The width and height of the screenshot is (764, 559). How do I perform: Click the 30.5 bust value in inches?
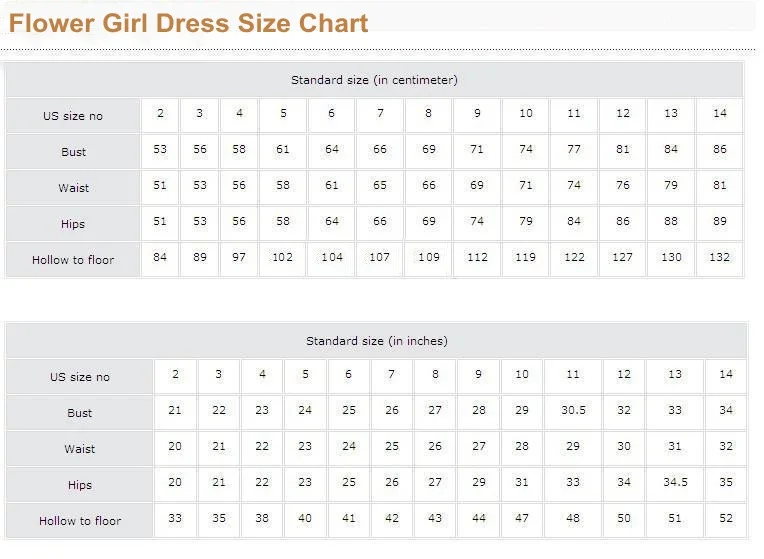(x=573, y=410)
